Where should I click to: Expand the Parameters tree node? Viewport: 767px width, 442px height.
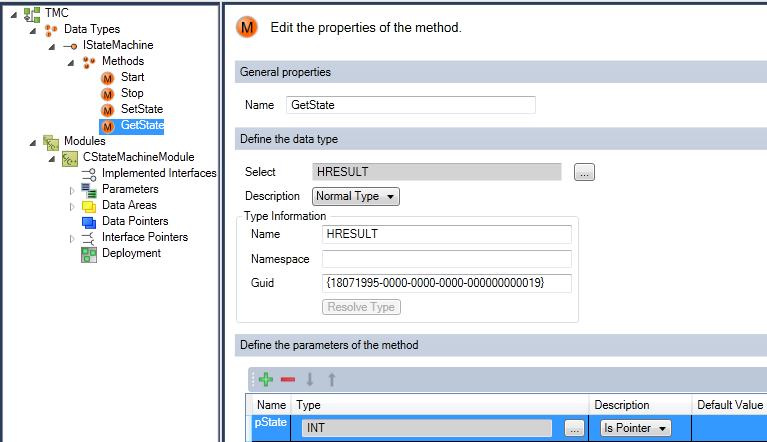tap(72, 191)
